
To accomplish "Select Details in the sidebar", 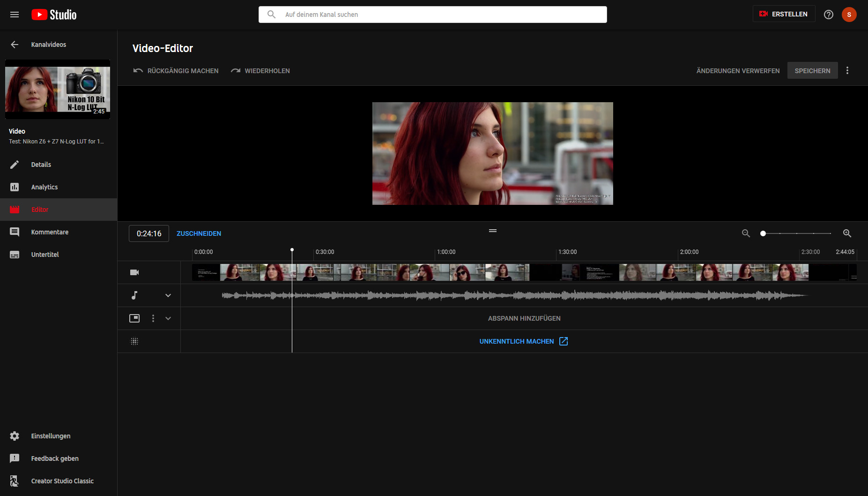I will pyautogui.click(x=41, y=165).
